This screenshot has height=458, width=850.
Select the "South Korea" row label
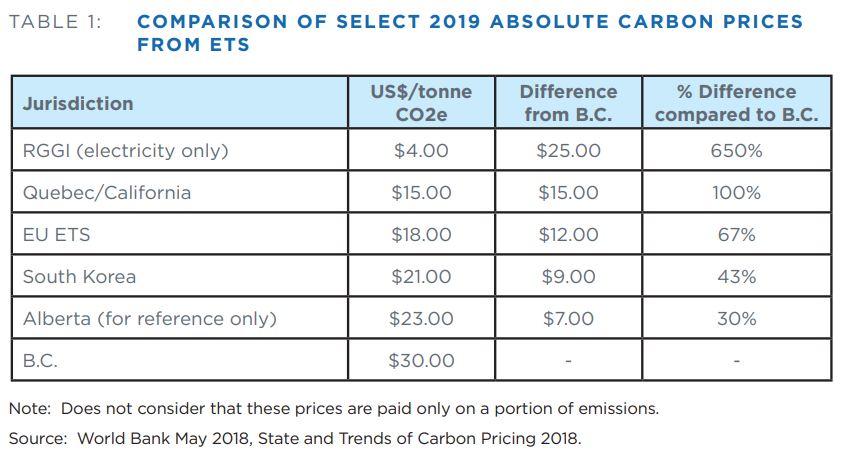click(79, 277)
